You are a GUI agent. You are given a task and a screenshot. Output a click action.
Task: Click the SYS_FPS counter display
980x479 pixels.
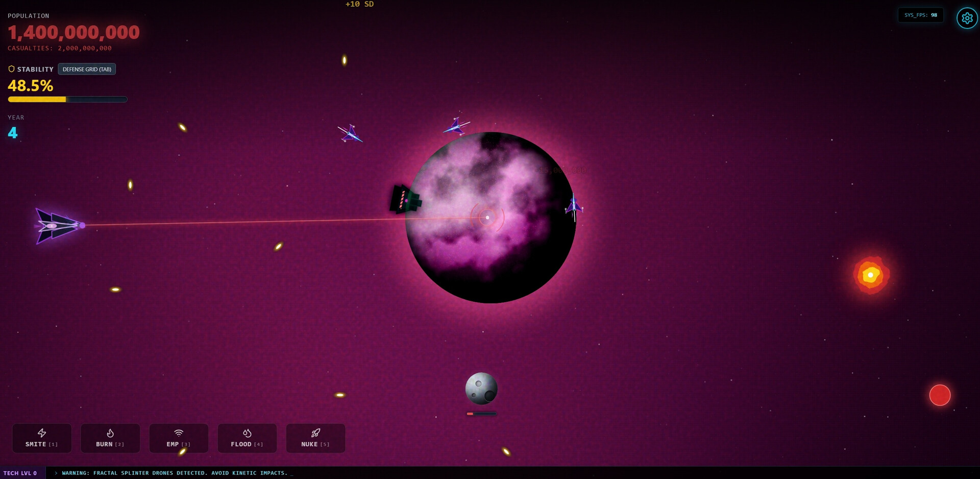coord(921,15)
